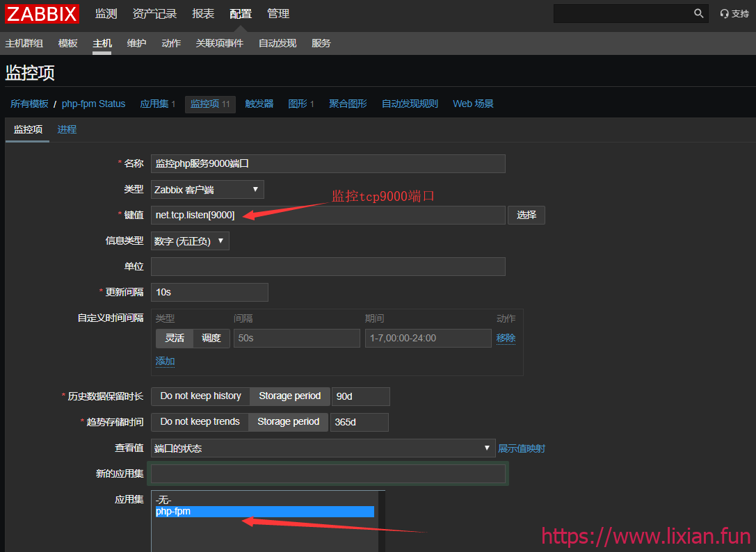The height and width of the screenshot is (552, 756).
Task: Select Do not keep history
Action: (200, 396)
